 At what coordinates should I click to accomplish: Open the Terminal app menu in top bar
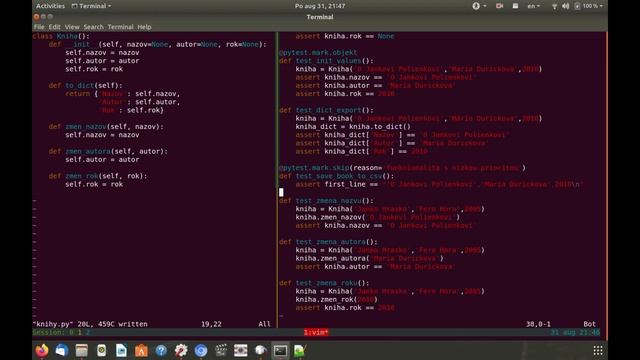(x=91, y=6)
